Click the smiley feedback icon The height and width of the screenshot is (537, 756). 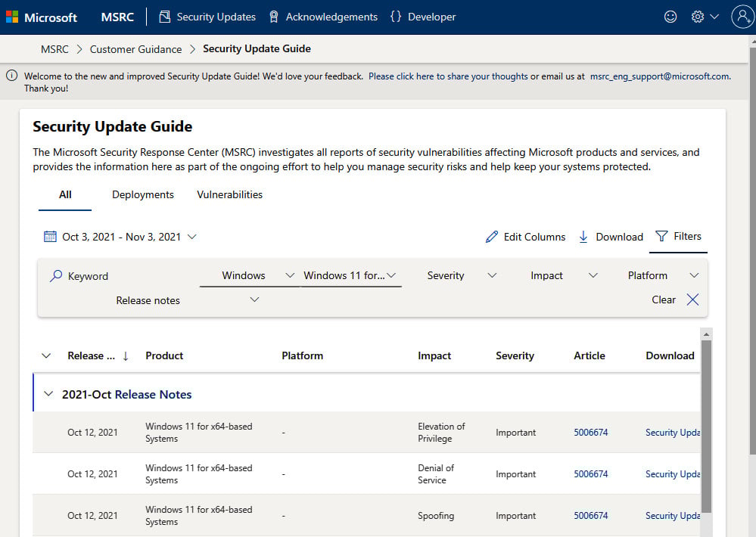[670, 17]
